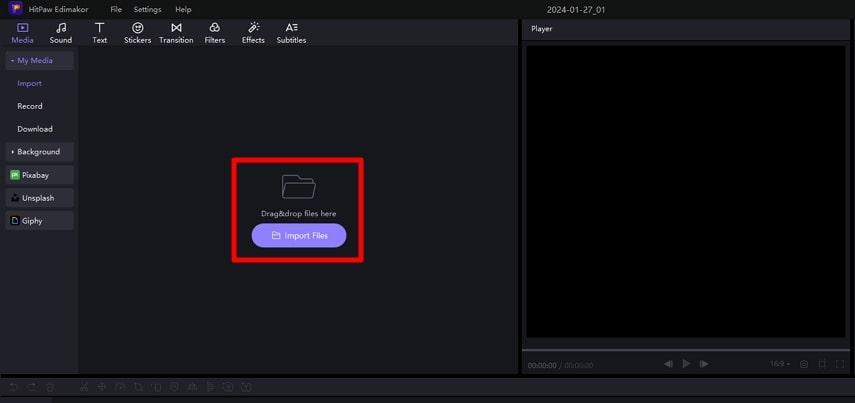This screenshot has width=855, height=403.
Task: Click the Player panel title
Action: tap(541, 29)
